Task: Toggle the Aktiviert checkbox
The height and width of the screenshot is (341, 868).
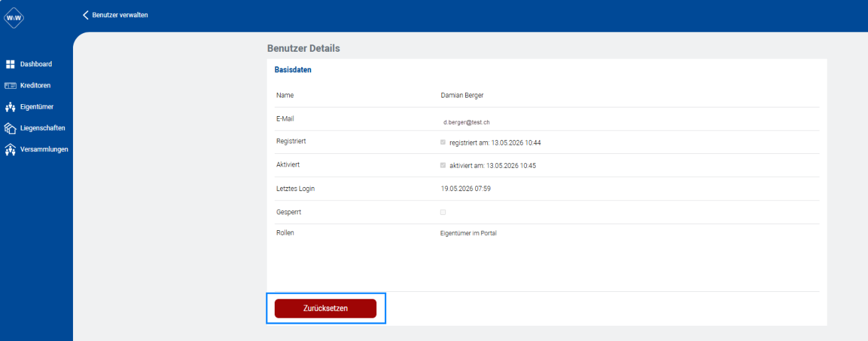Action: tap(443, 165)
